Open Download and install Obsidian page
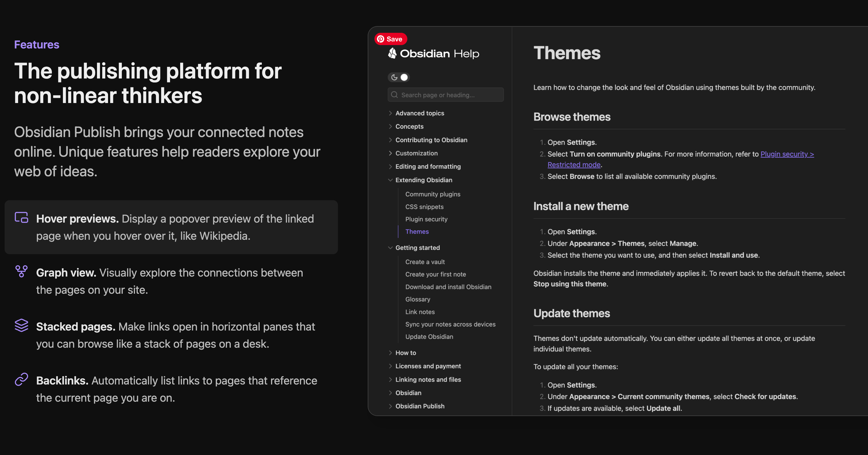868x455 pixels. coord(448,287)
